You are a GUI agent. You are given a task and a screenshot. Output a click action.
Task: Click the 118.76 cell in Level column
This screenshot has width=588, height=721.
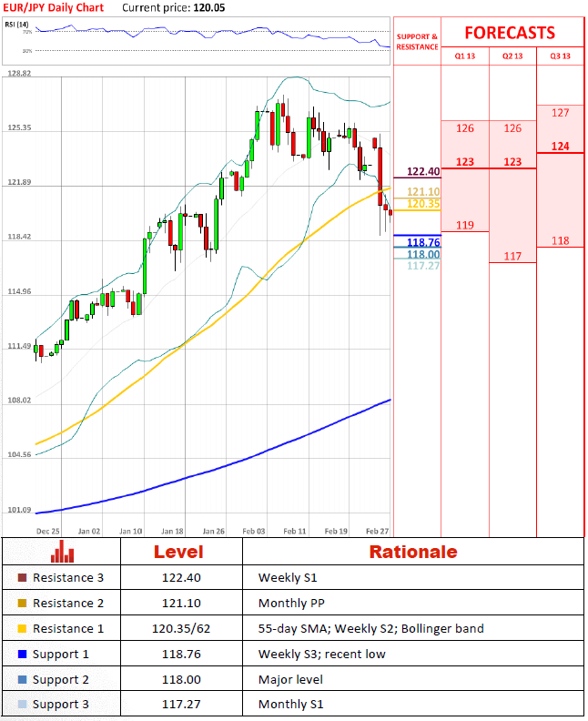pos(181,654)
